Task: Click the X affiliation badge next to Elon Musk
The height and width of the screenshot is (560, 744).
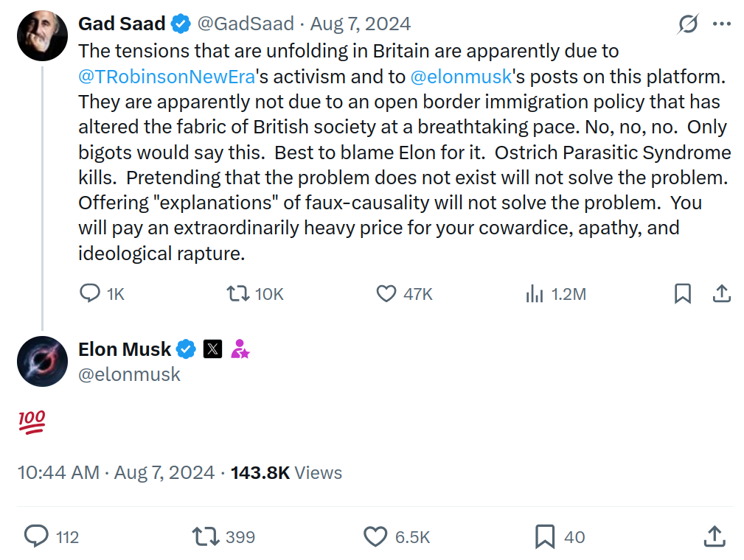Action: coord(212,349)
